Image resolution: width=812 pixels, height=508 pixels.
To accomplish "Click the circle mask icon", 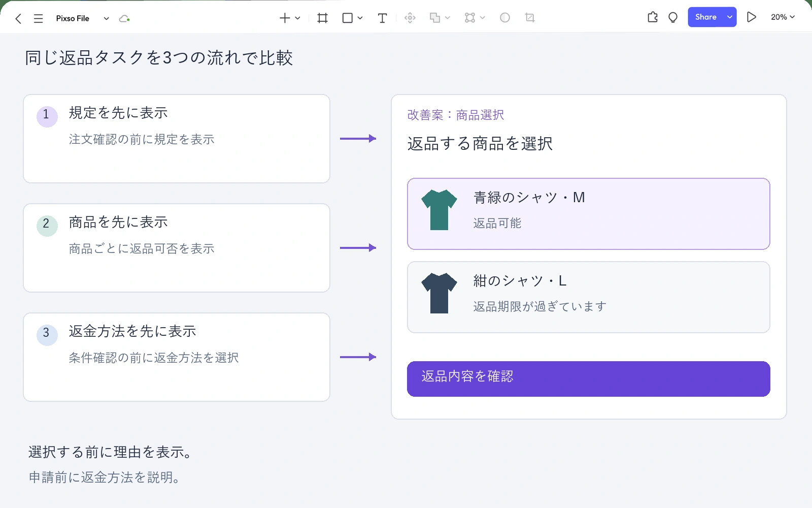I will click(x=505, y=18).
